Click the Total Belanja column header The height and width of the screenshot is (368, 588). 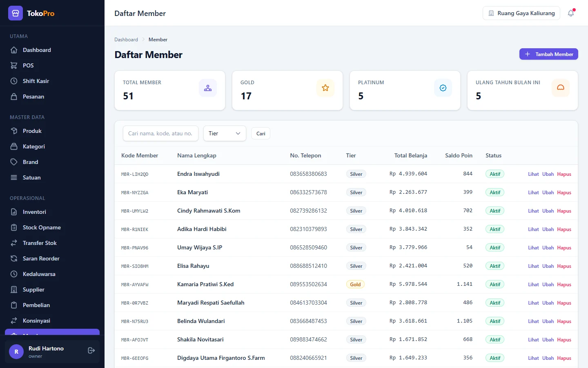(411, 155)
